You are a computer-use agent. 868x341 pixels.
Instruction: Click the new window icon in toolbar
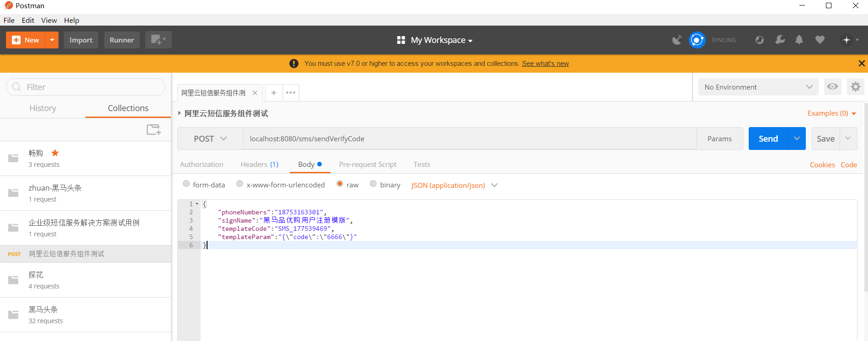coord(158,40)
